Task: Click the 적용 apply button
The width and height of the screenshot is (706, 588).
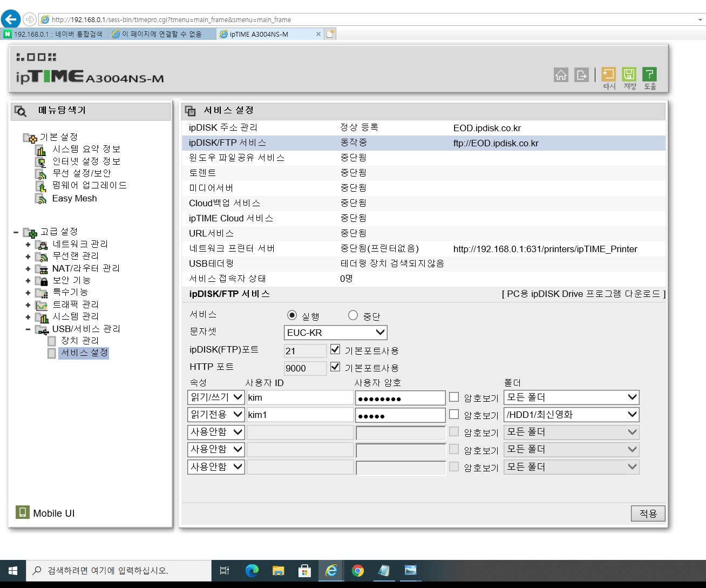Action: click(x=648, y=513)
